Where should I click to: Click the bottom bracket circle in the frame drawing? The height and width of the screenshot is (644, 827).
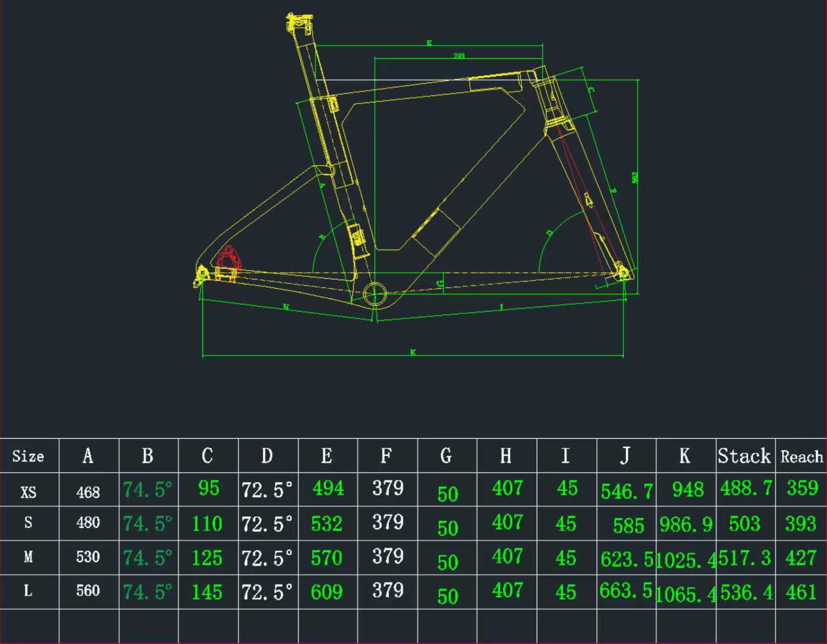coord(374,293)
